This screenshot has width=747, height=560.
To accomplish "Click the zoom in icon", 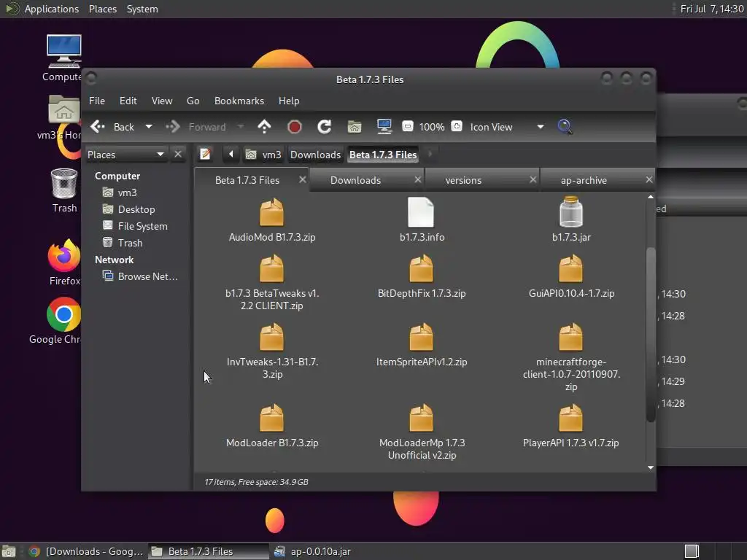I will coord(457,126).
